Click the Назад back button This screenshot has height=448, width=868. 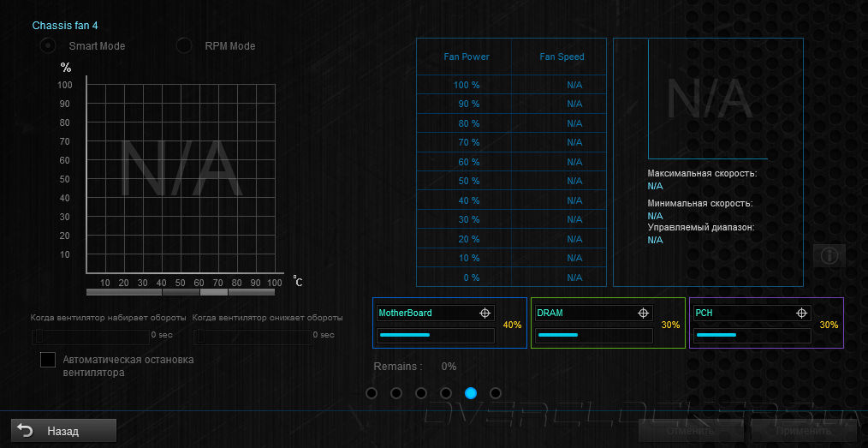pyautogui.click(x=63, y=431)
